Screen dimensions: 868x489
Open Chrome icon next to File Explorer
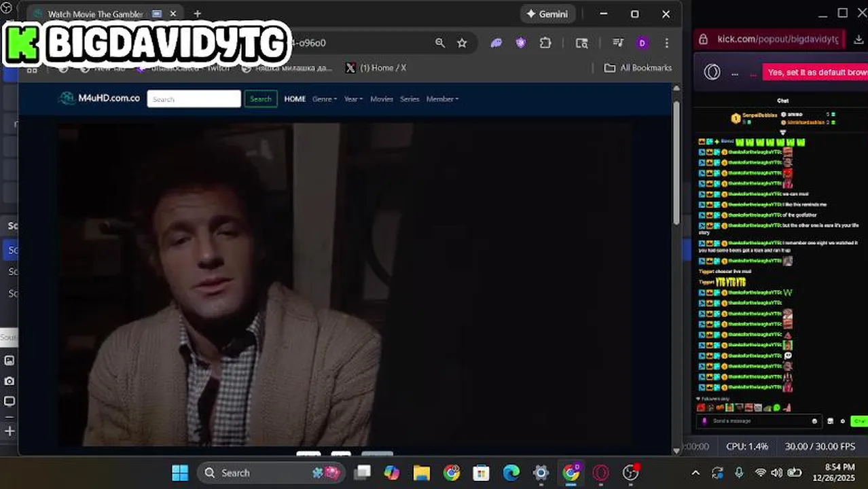451,473
